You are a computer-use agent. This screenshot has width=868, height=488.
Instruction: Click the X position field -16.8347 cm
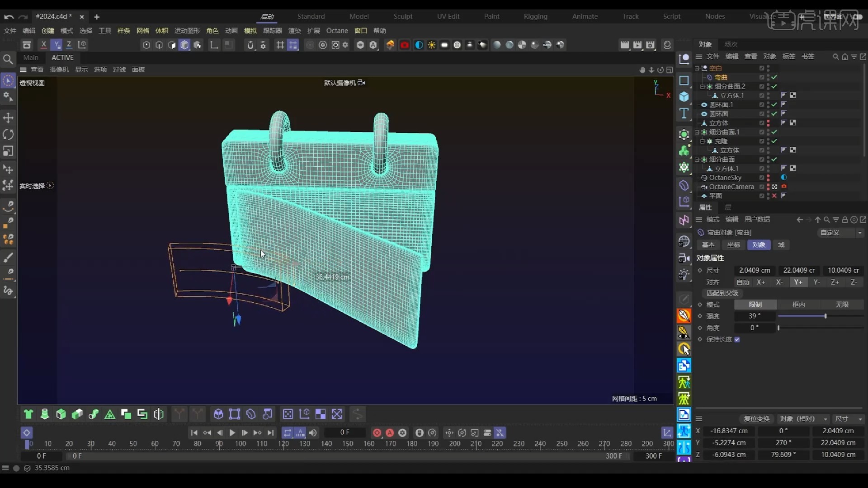(x=729, y=431)
